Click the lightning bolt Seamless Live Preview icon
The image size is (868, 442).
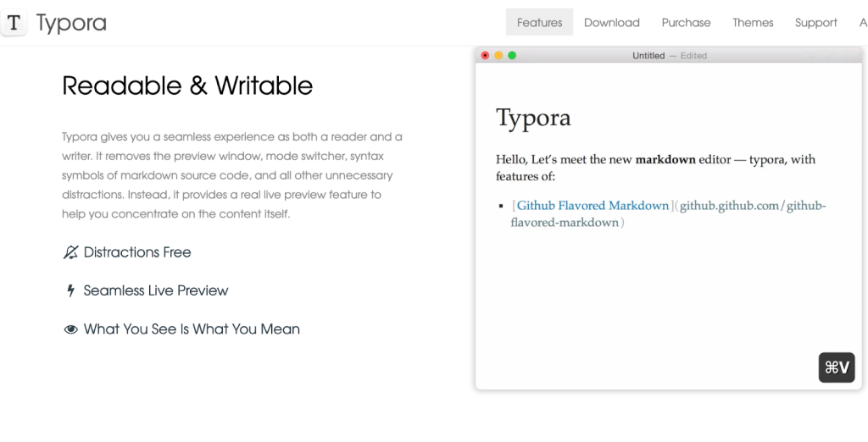71,290
